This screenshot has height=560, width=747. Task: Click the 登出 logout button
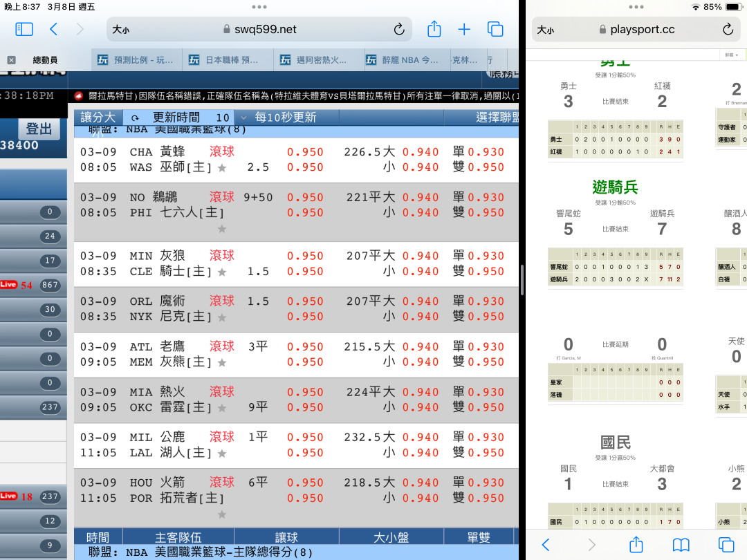point(39,129)
